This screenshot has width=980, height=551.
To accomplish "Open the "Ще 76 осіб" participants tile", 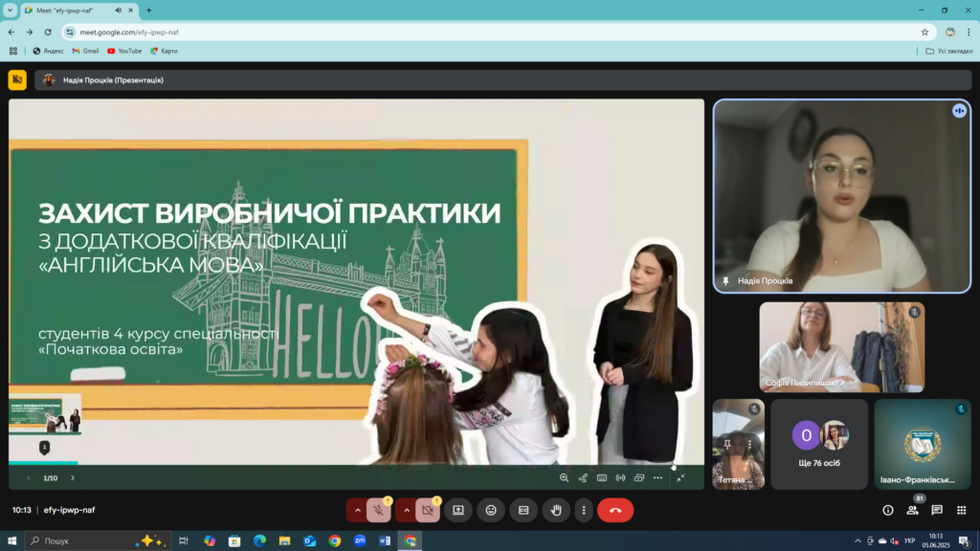I will tap(819, 444).
